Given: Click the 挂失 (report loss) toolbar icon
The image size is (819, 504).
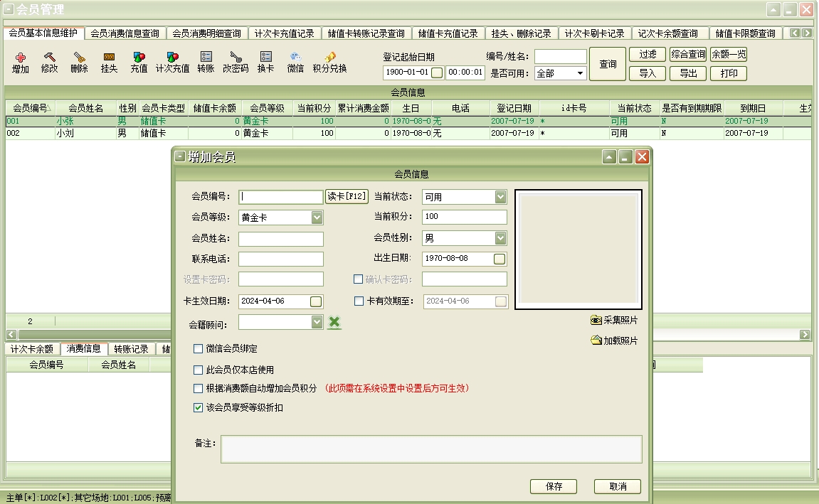Looking at the screenshot, I should click(109, 58).
